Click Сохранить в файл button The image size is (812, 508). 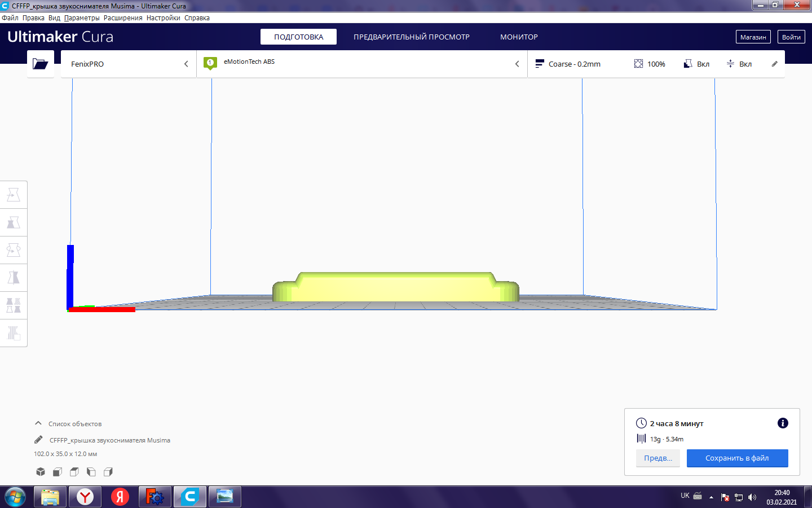tap(737, 458)
